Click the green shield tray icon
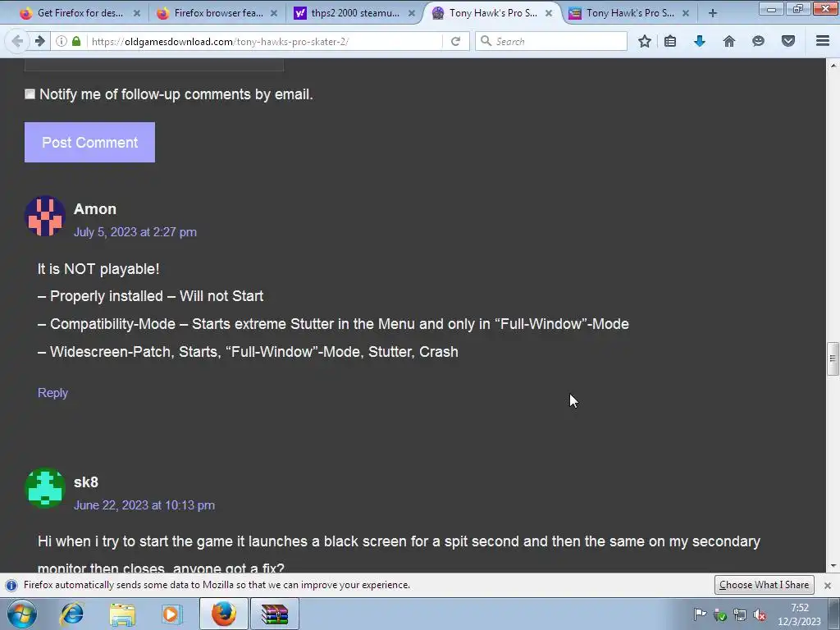This screenshot has width=840, height=630. click(x=720, y=615)
